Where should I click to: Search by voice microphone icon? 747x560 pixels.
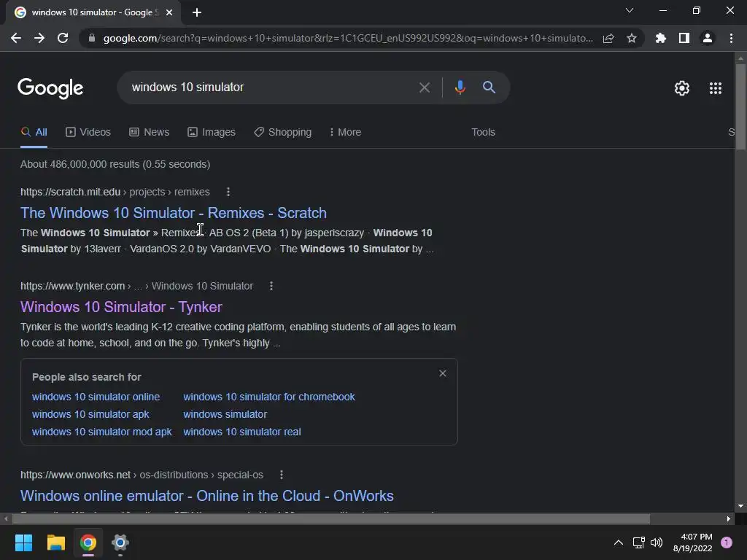(460, 87)
